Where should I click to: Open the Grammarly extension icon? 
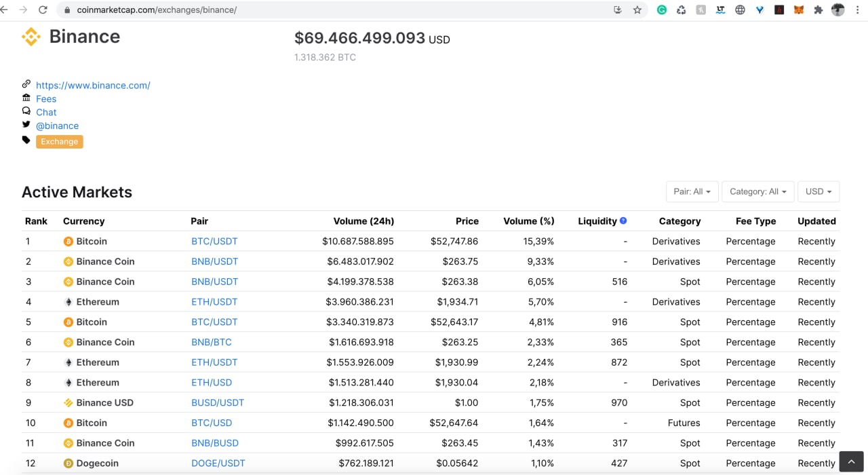click(662, 10)
